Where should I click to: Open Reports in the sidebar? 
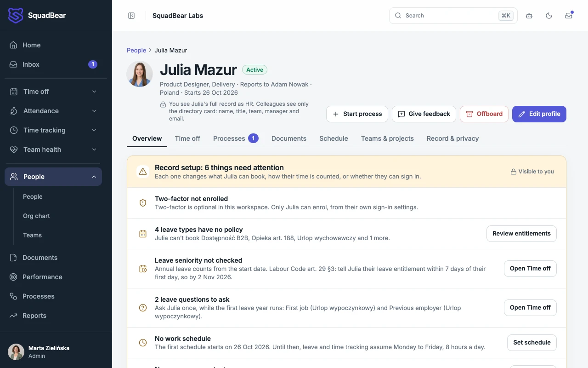coord(53,316)
